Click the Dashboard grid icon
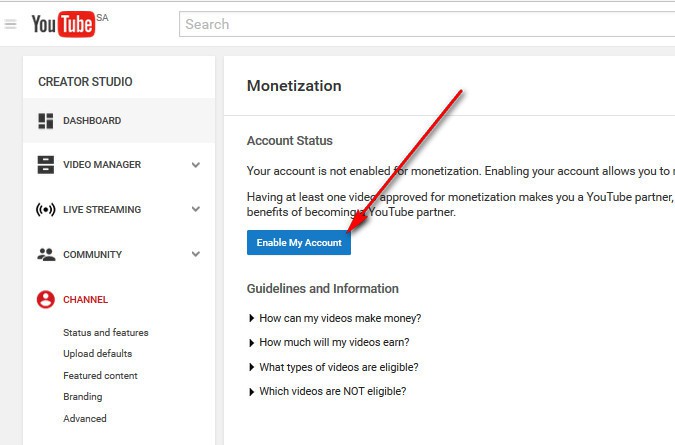Image resolution: width=675 pixels, height=445 pixels. click(x=46, y=121)
